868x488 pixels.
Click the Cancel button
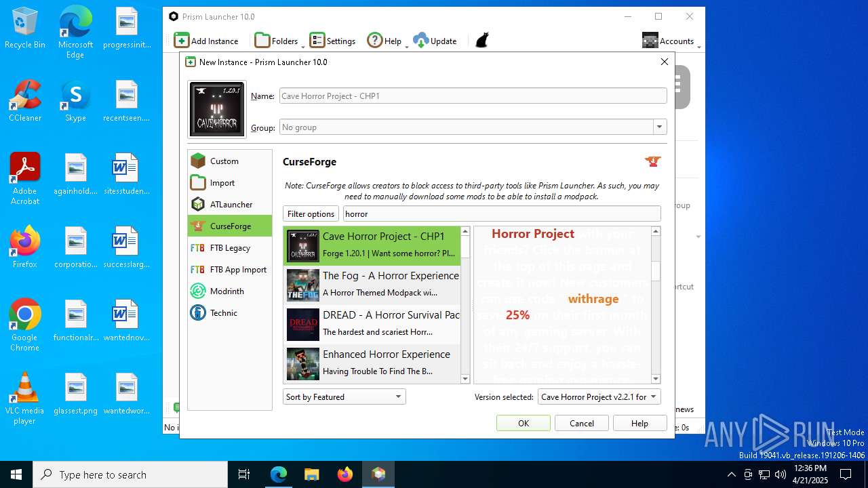pyautogui.click(x=582, y=423)
